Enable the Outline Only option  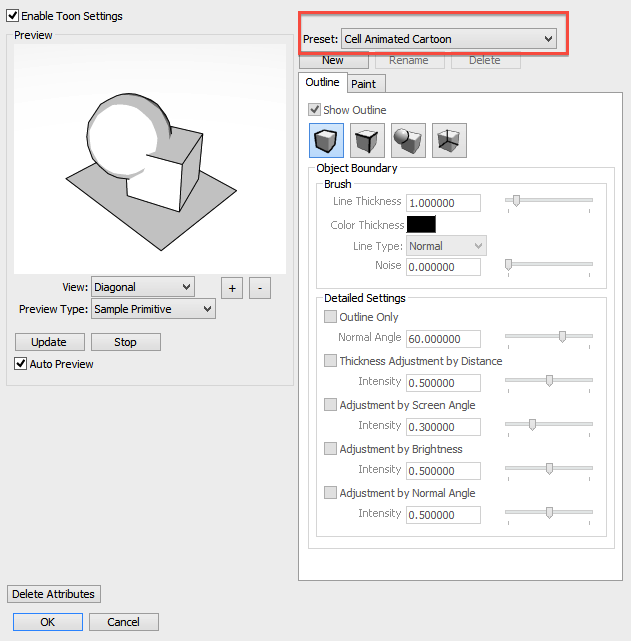coord(330,316)
